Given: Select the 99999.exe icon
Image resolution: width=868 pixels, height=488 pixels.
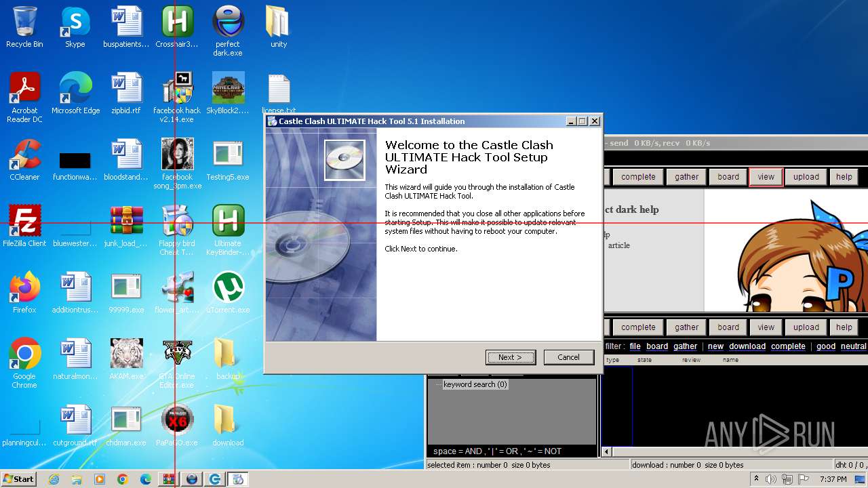Looking at the screenshot, I should [x=126, y=293].
